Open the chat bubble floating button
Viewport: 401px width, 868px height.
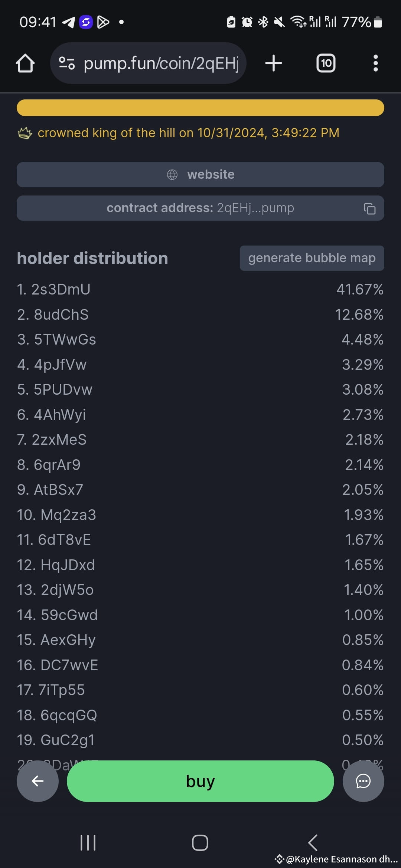point(363,781)
